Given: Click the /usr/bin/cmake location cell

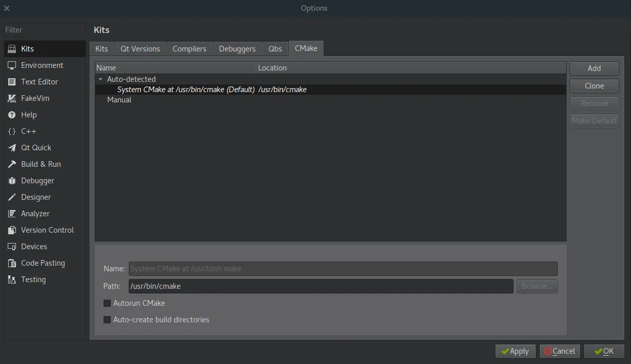Looking at the screenshot, I should (x=282, y=90).
